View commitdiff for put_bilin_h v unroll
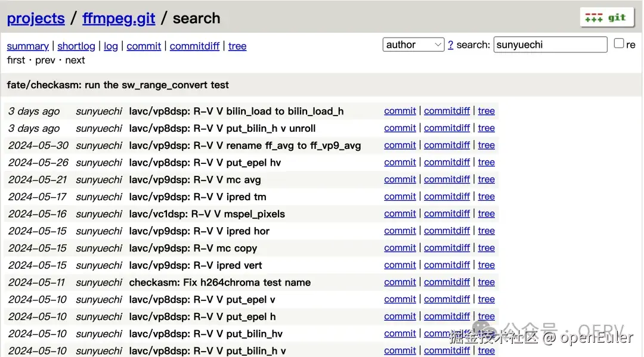 click(447, 128)
